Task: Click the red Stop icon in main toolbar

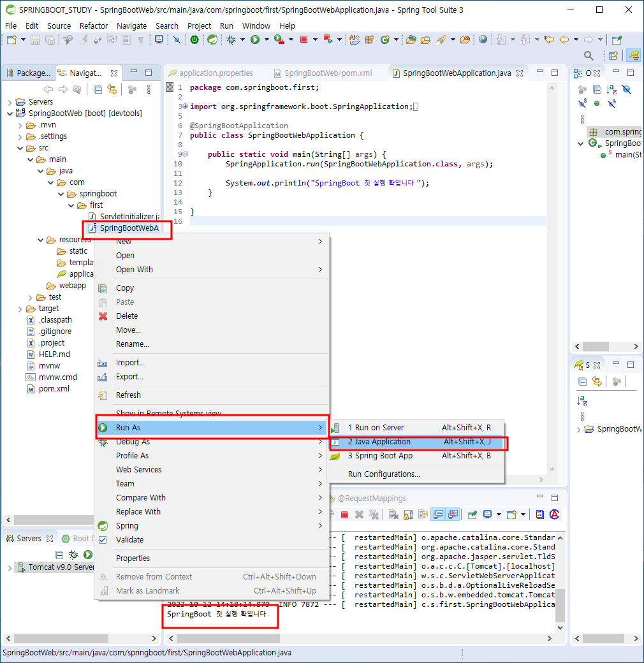Action: pos(304,40)
